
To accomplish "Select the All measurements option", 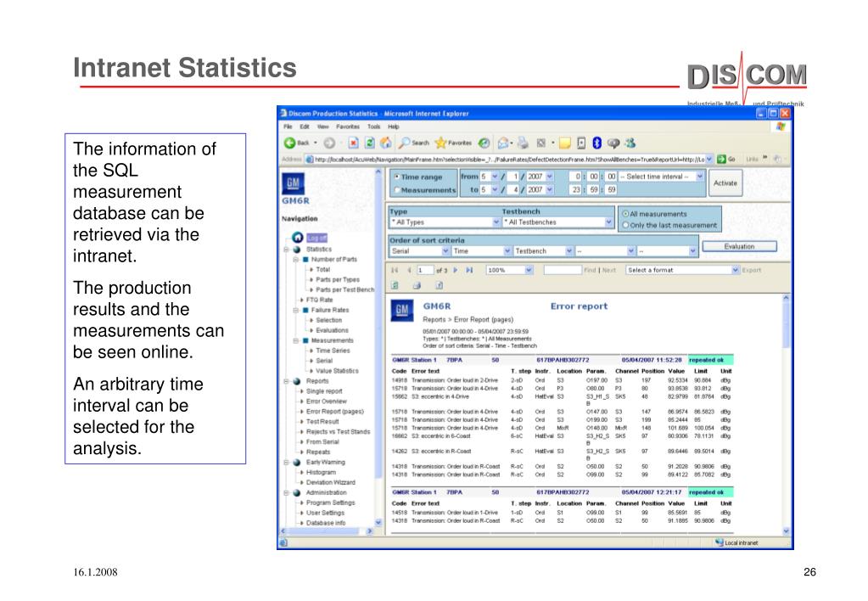I will (x=625, y=214).
